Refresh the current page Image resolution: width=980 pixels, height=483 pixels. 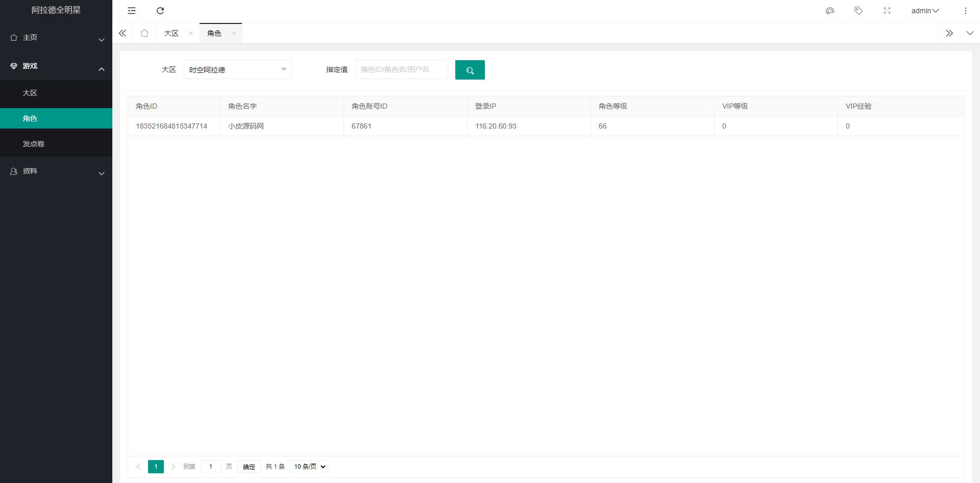[x=160, y=11]
